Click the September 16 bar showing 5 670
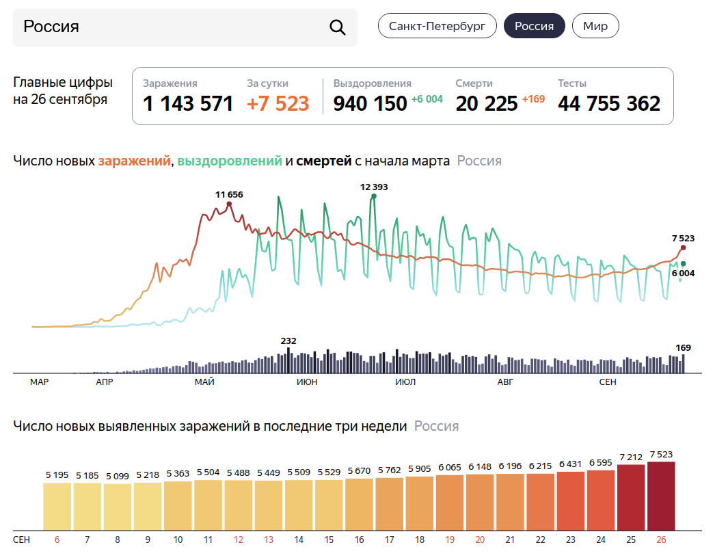Viewport: 728px width, 560px height. [x=359, y=503]
